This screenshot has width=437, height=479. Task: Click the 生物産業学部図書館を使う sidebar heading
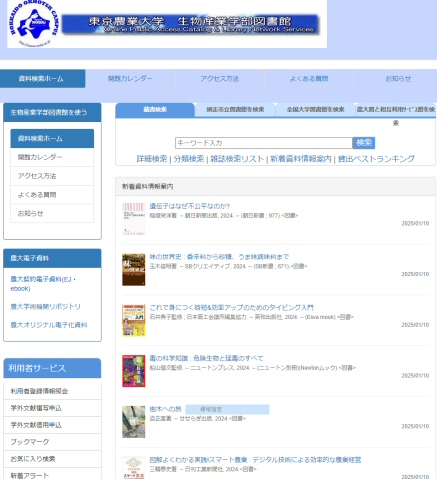52,113
